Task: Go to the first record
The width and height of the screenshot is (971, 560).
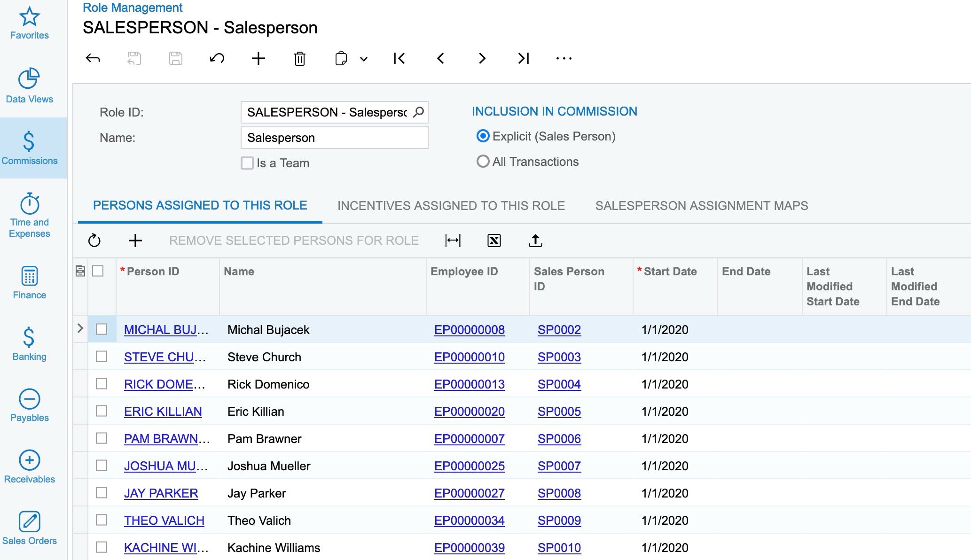Action: (399, 58)
